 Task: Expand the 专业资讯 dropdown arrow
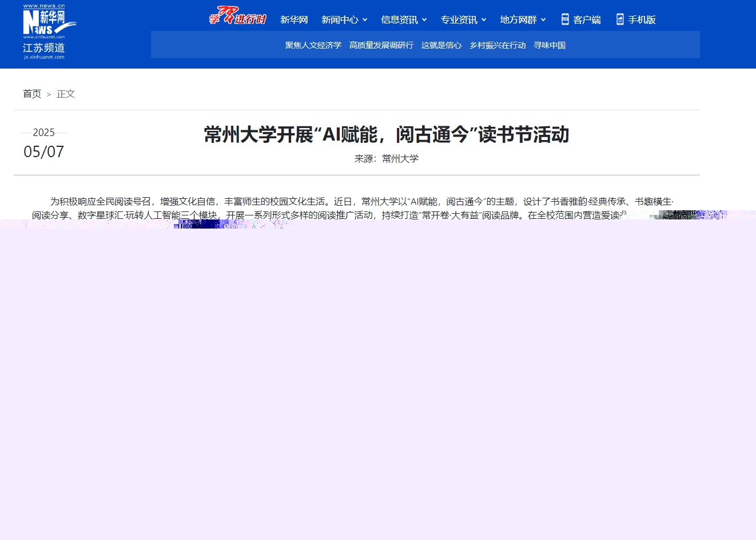click(484, 20)
